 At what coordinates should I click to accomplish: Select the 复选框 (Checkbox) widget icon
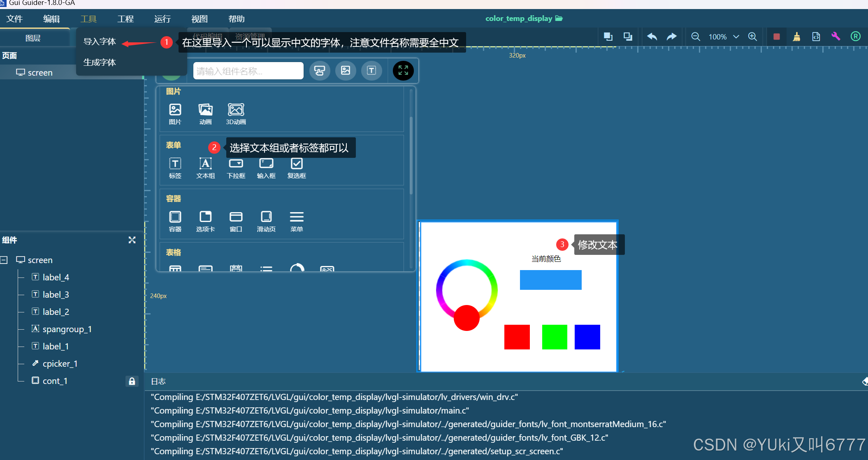tap(296, 164)
